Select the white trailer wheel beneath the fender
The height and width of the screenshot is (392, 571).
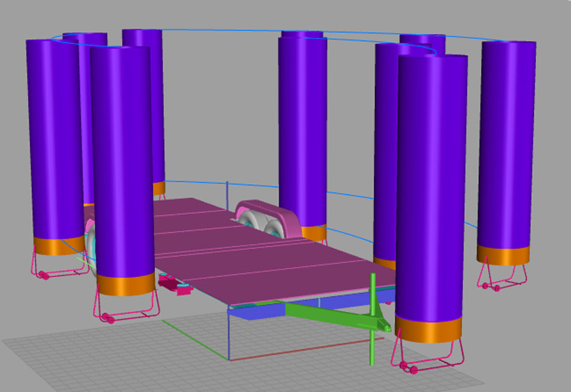(x=255, y=227)
